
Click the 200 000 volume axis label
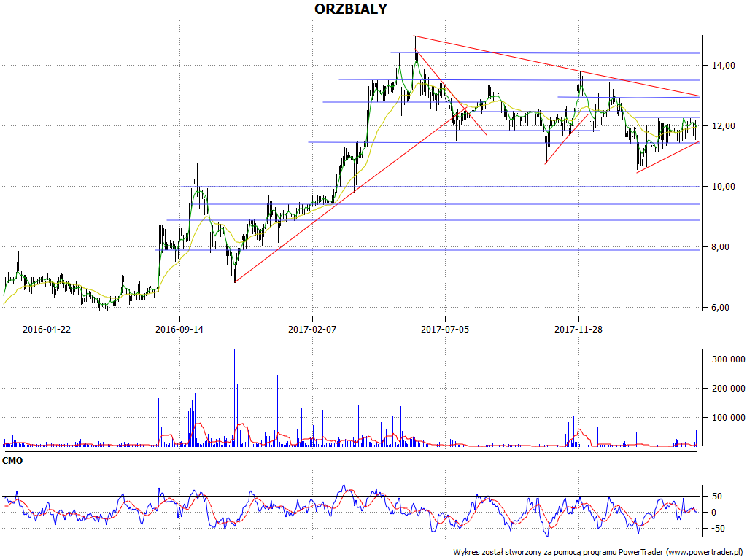[x=729, y=389]
